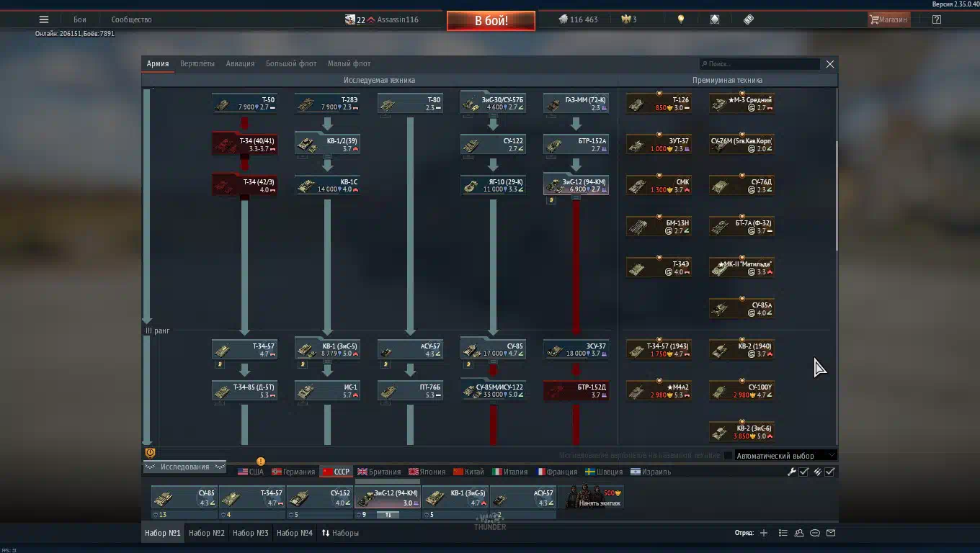Open the question mark help icon
The width and height of the screenshot is (980, 553).
tap(936, 20)
